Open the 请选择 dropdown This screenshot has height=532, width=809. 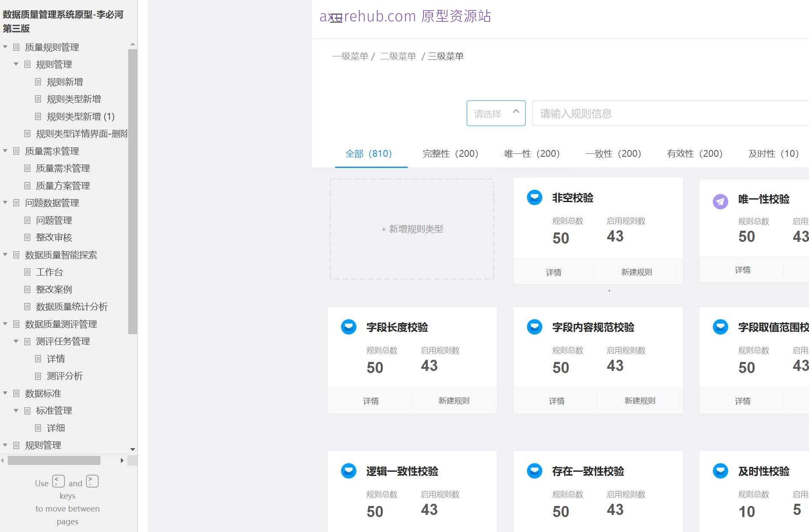click(x=496, y=113)
